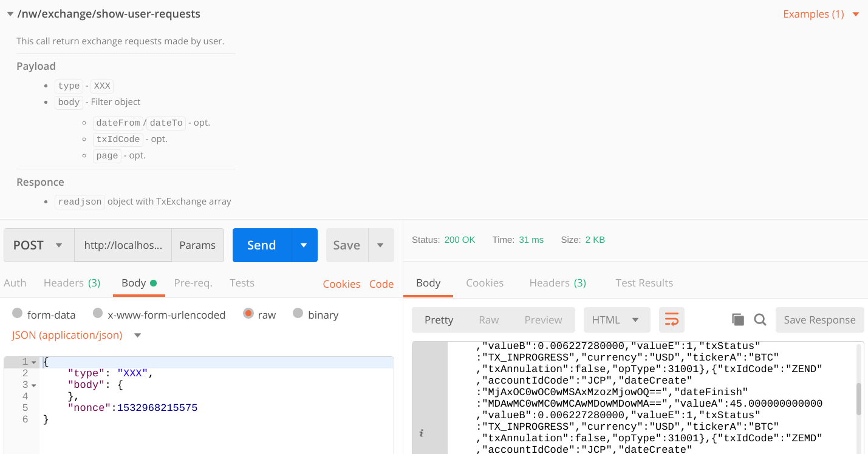Image resolution: width=868 pixels, height=454 pixels.
Task: Open the Test Results tab
Action: coord(644,282)
